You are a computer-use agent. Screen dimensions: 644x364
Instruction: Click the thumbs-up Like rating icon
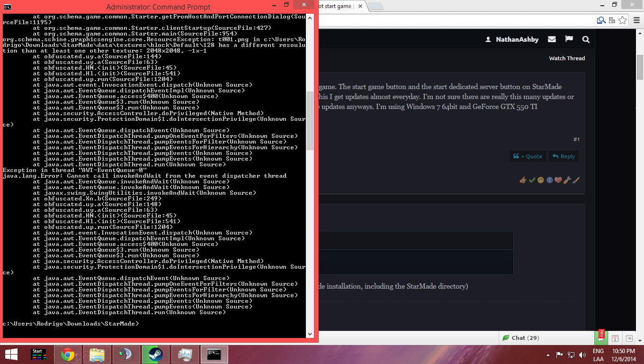[x=523, y=180]
